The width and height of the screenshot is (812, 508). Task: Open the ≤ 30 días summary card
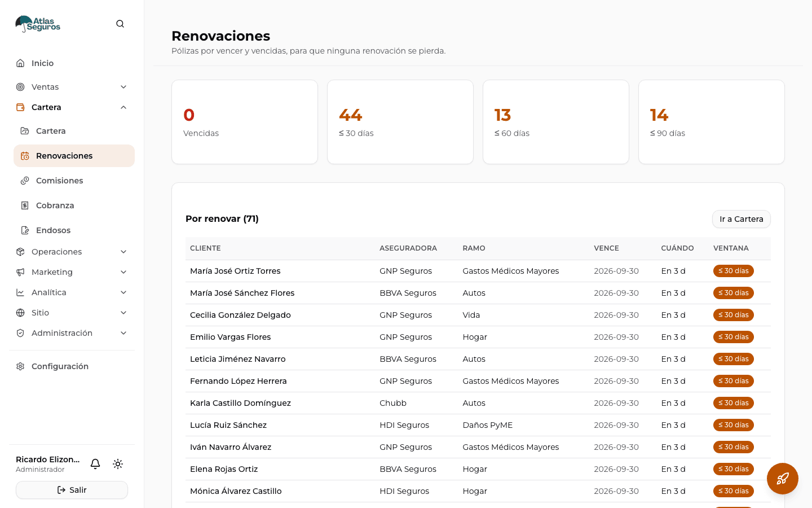(400, 122)
